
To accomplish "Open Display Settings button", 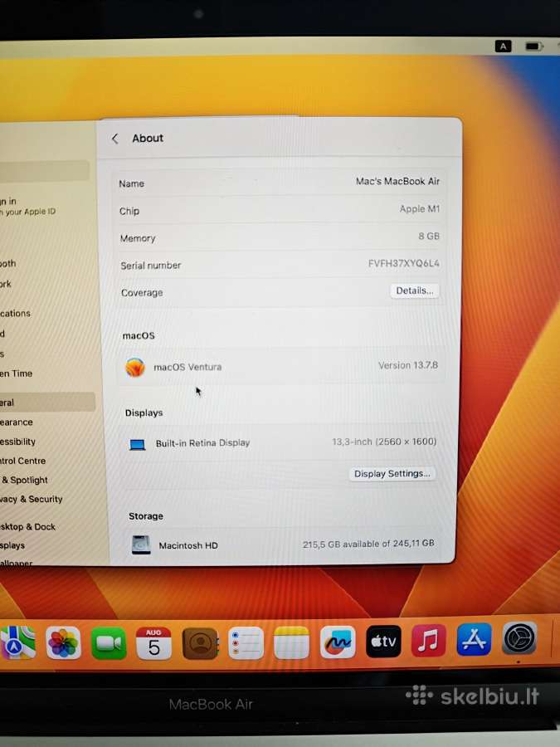I will pos(392,474).
